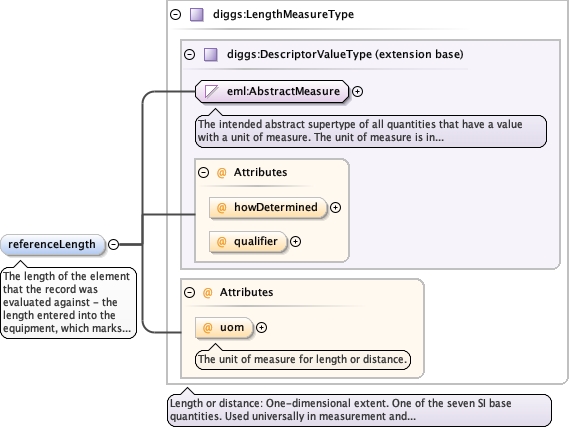Viewport: 570px width, 430px height.
Task: Expand the howDetermined attribute
Action: [x=335, y=208]
